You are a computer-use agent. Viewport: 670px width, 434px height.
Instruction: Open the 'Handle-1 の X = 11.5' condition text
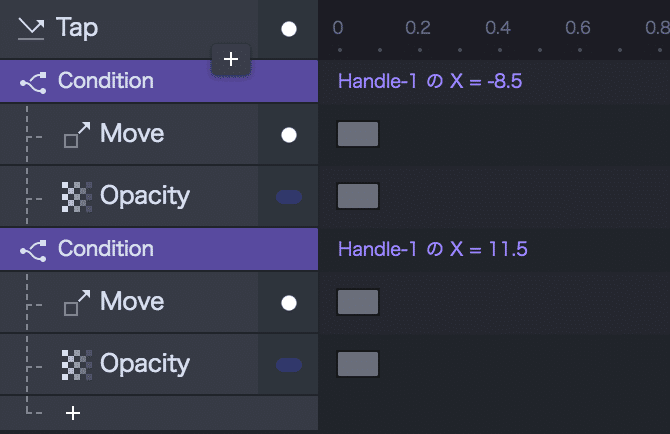click(x=432, y=249)
